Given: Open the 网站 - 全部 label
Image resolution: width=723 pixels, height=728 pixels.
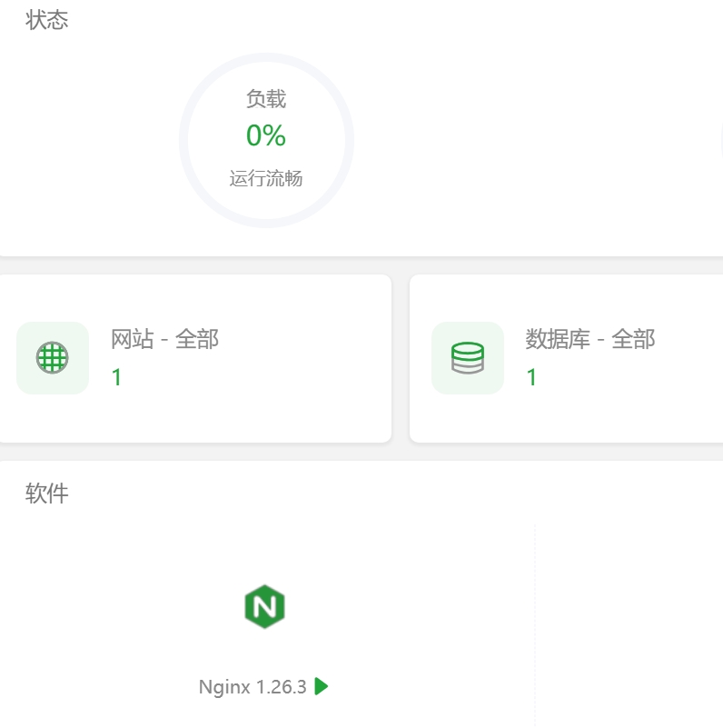Looking at the screenshot, I should click(x=164, y=340).
